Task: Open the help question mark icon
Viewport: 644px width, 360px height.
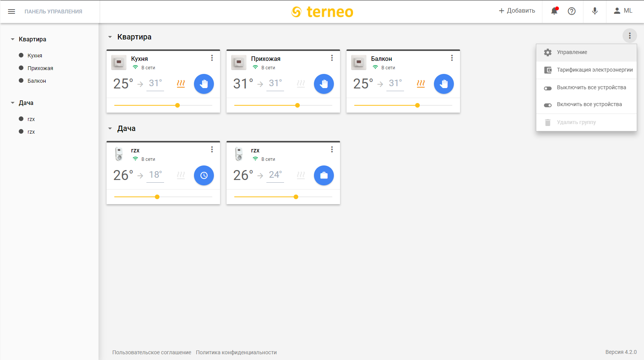Action: (x=572, y=11)
